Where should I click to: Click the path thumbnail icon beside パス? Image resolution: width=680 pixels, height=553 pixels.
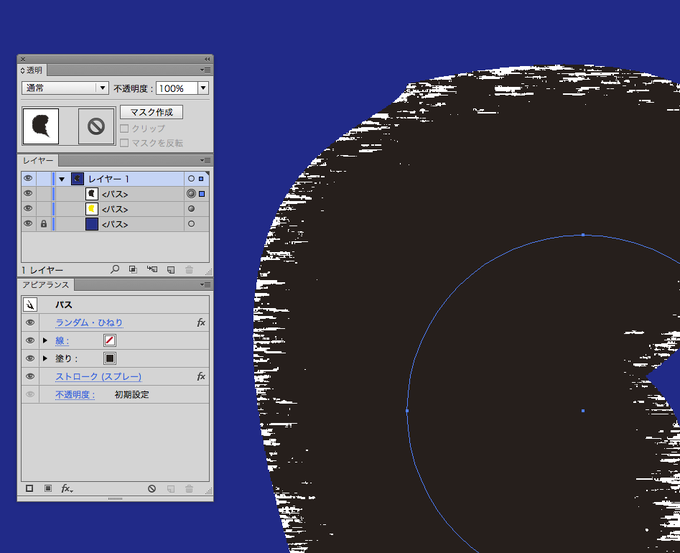click(30, 304)
